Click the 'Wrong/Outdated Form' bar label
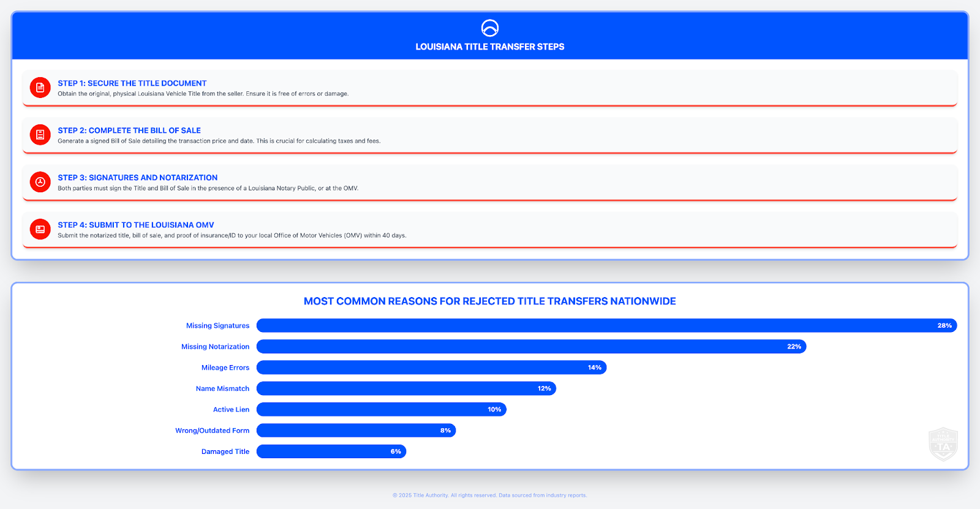980x509 pixels. (213, 431)
